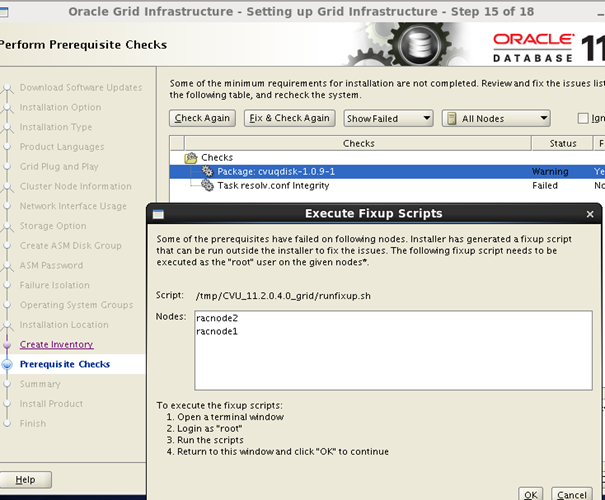
Task: Click the Installation Type step
Action: [x=56, y=127]
